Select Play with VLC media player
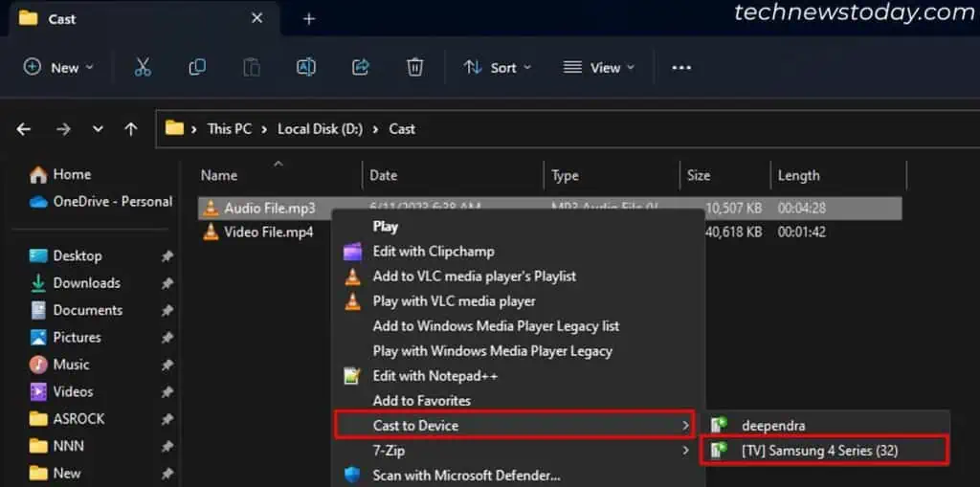 click(x=454, y=300)
